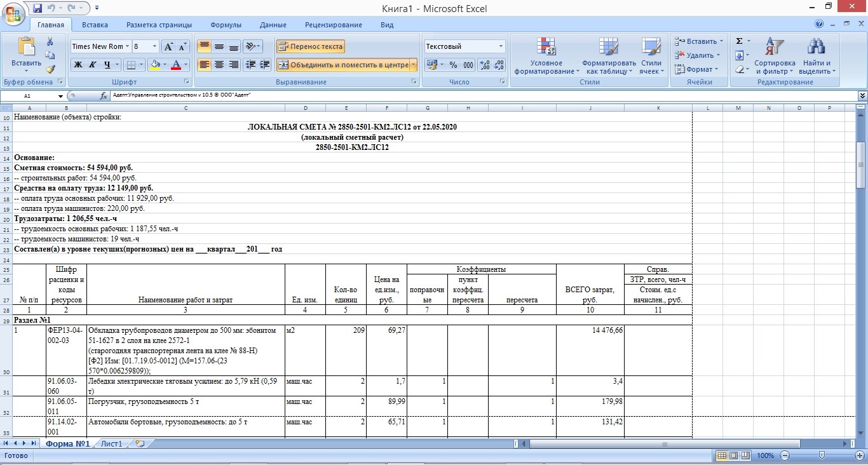Viewport: 868px width, 465px height.
Task: Decrease font size with the small A
Action: point(182,46)
